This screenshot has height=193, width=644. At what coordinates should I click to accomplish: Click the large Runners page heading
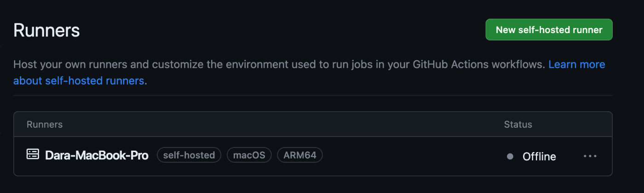[46, 31]
